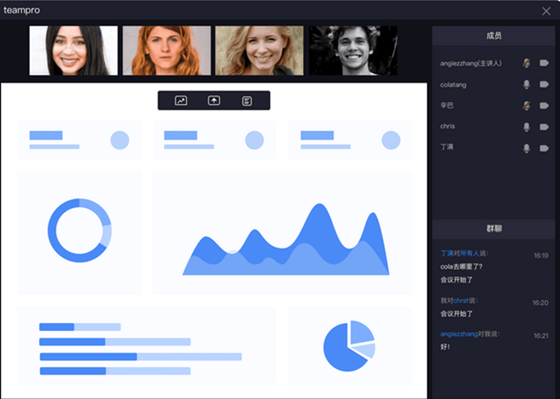This screenshot has height=399, width=560.
Task: Click chat message '好!'
Action: click(445, 347)
